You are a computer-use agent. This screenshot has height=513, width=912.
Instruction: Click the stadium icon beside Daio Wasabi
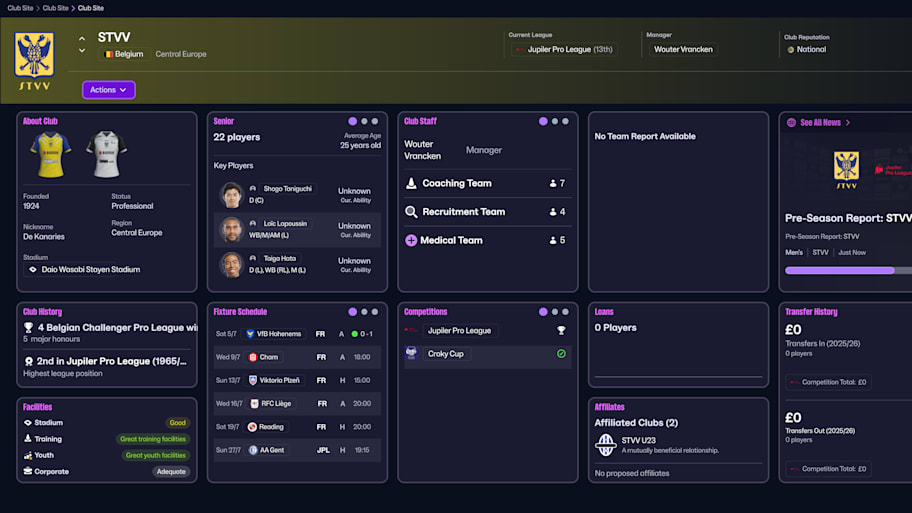[33, 269]
